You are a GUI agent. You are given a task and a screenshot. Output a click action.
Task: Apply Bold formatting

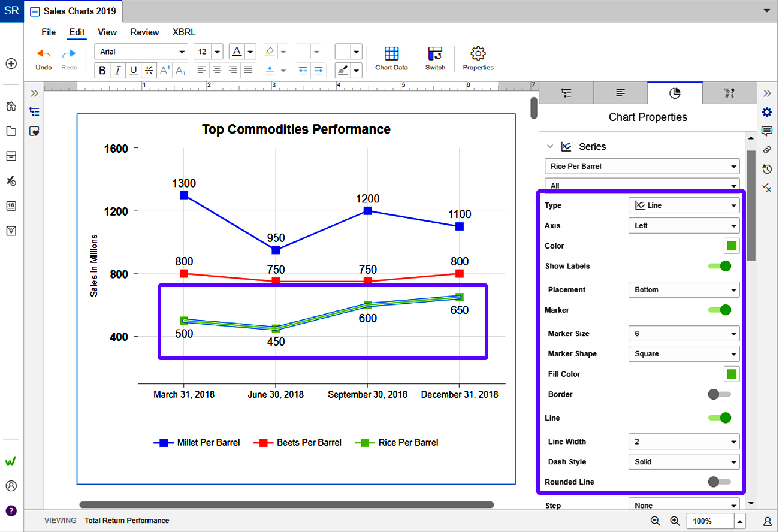click(x=102, y=71)
